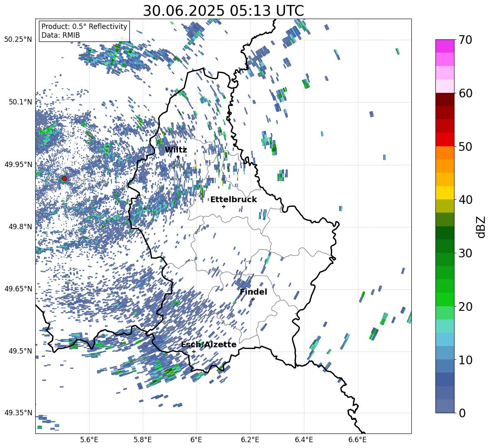
Task: Click the 6.4°E longitude label
Action: point(304,440)
